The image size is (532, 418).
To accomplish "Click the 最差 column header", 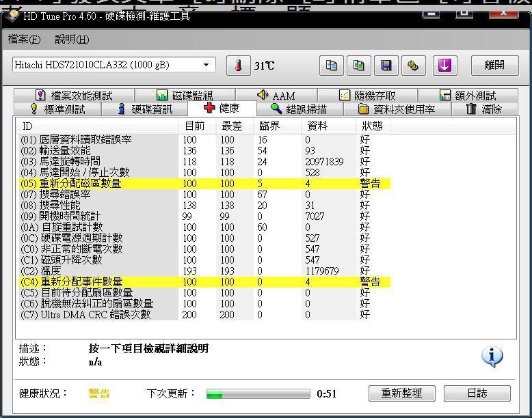I will [235, 126].
